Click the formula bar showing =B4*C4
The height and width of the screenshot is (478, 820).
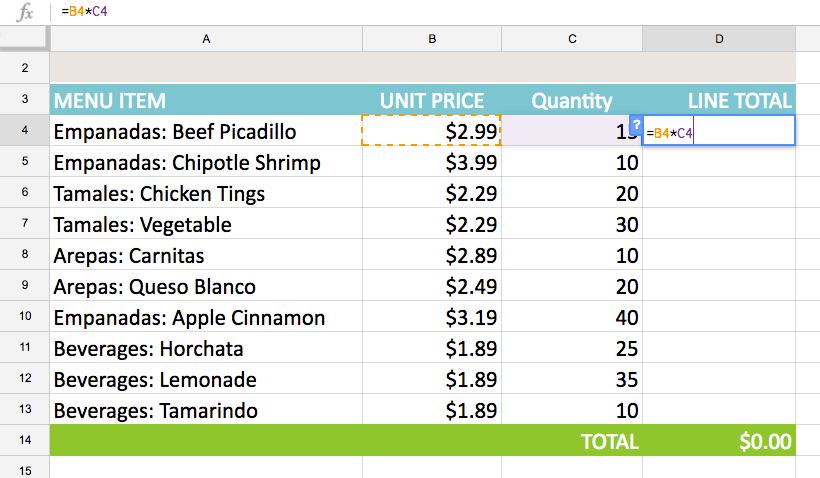[x=400, y=13]
